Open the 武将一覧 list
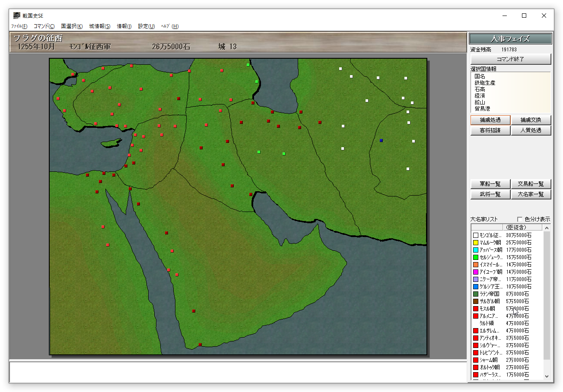Image resolution: width=563 pixels, height=392 pixels. coord(490,194)
